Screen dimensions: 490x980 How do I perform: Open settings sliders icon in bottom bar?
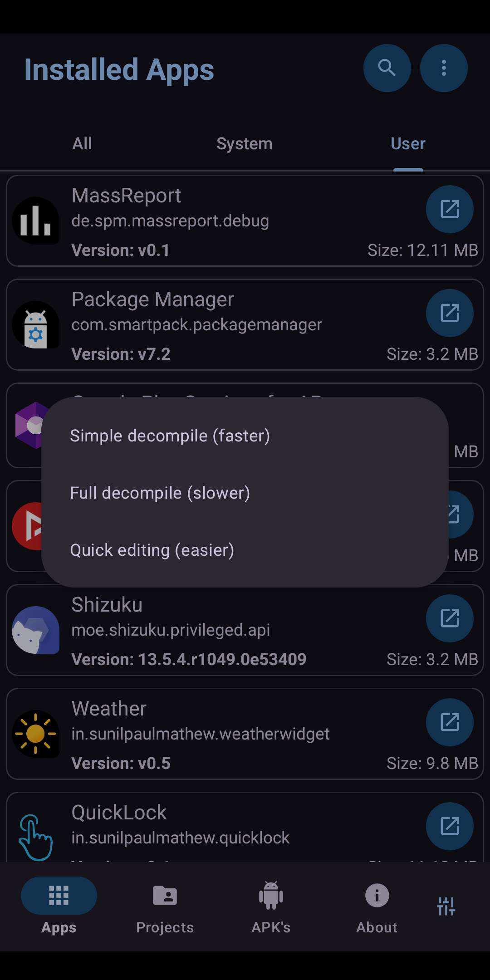(446, 906)
